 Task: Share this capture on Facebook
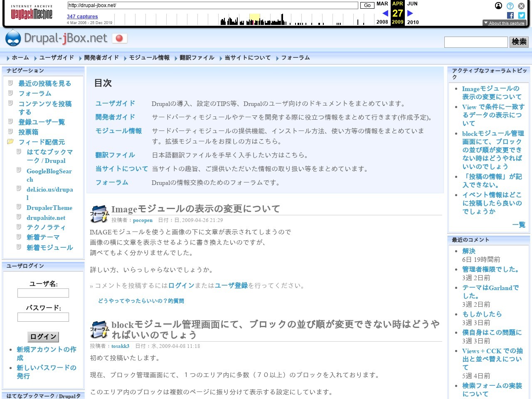coord(510,15)
